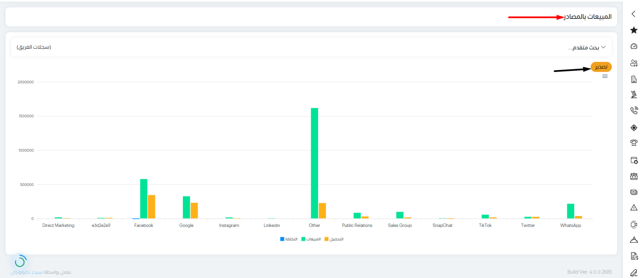Open the سبيدر تكنولوجي footer link
The height and width of the screenshot is (278, 644).
point(26,272)
